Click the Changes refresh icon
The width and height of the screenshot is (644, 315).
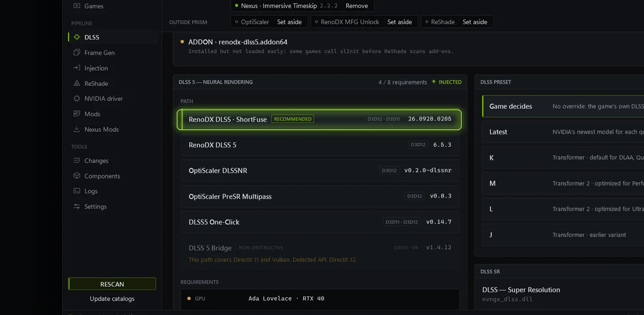[76, 160]
